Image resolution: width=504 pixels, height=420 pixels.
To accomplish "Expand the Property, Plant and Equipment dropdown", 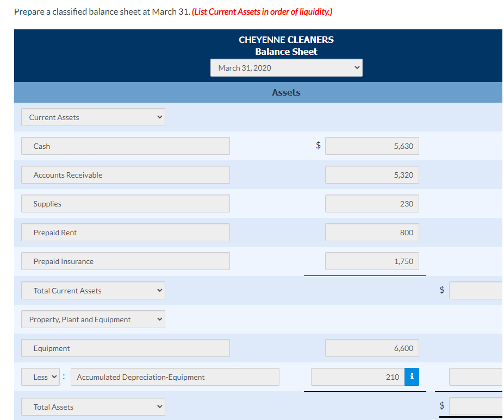I will pyautogui.click(x=92, y=319).
